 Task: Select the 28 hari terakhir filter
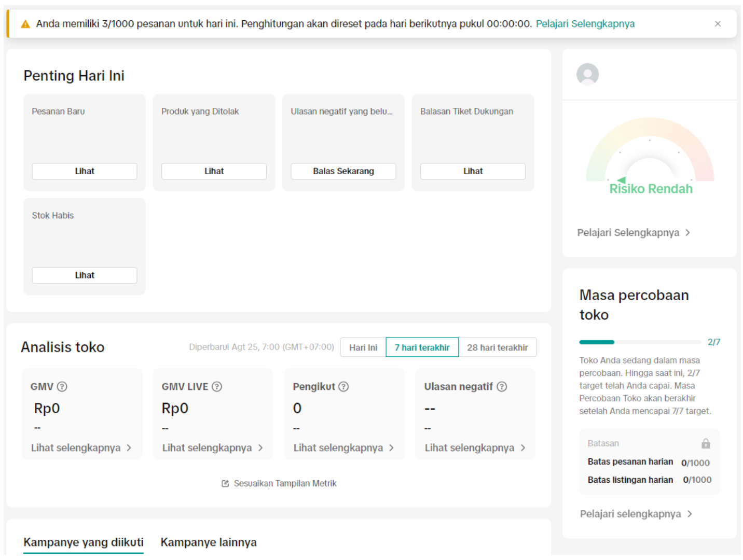tap(498, 347)
